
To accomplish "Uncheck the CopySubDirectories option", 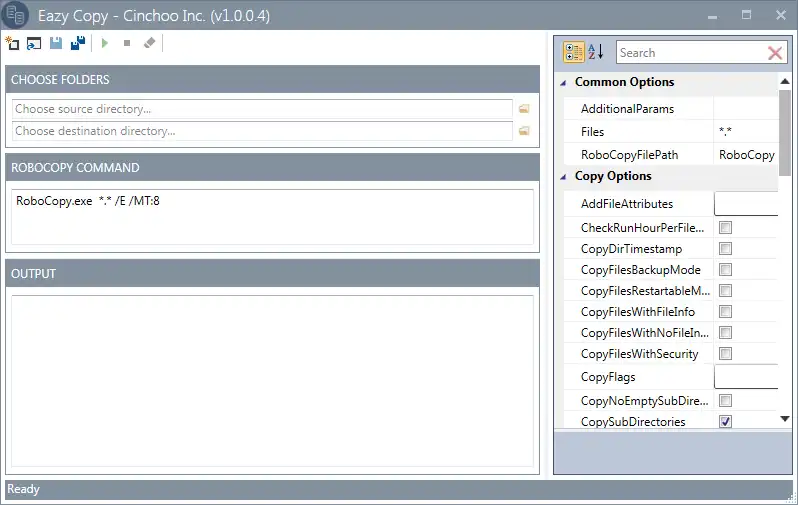I will pos(725,422).
